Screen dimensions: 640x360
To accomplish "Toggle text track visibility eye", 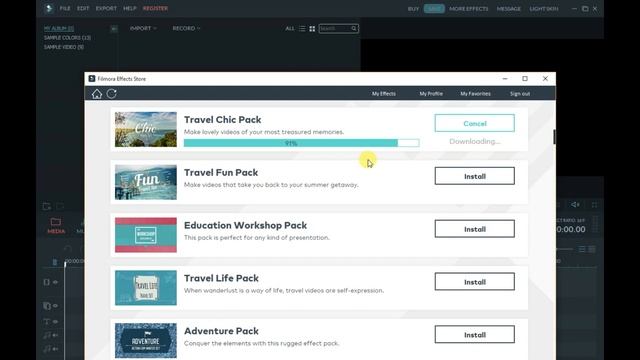I will point(56,322).
